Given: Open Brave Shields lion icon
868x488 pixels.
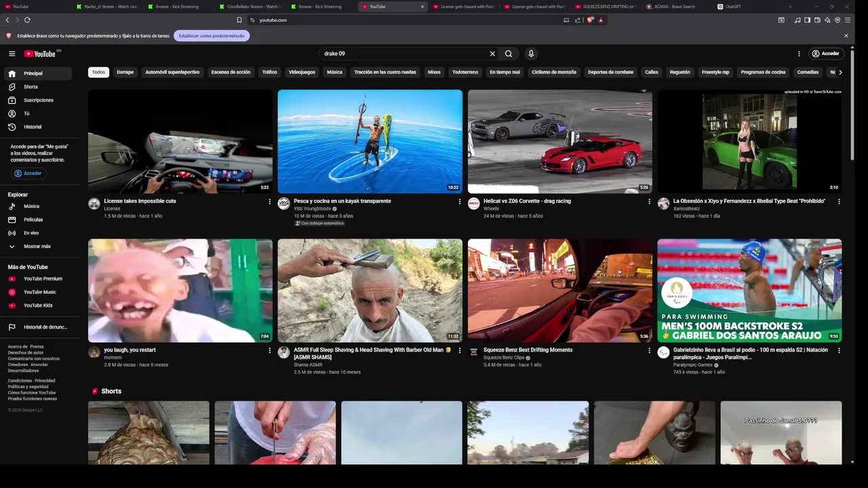Looking at the screenshot, I should tap(590, 20).
